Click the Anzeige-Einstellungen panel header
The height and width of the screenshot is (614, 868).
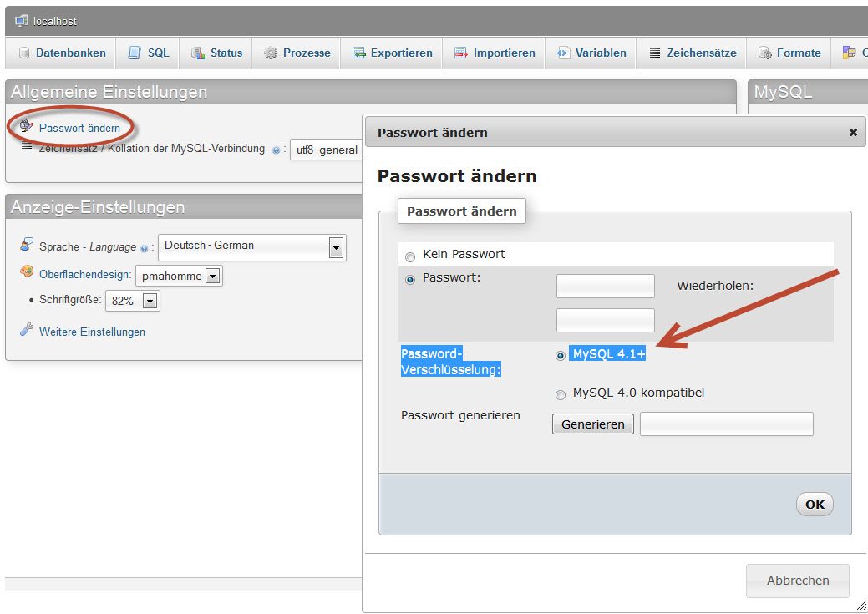coord(184,207)
